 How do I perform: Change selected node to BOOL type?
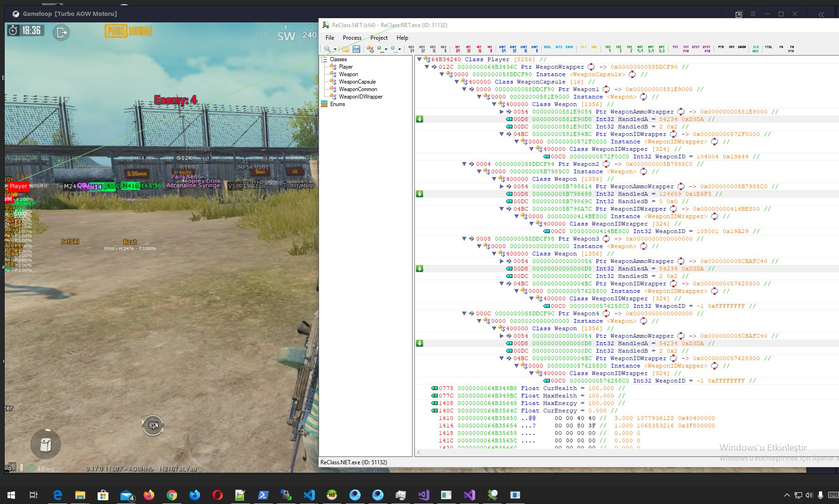click(547, 47)
